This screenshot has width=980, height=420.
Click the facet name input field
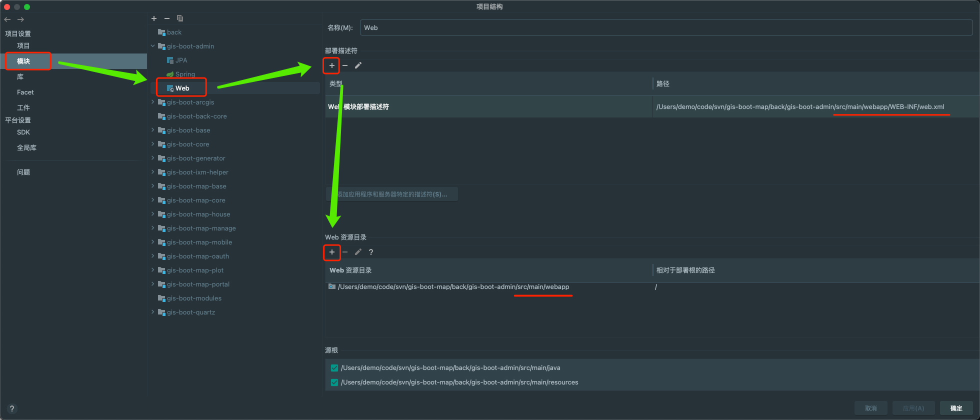[x=665, y=28]
